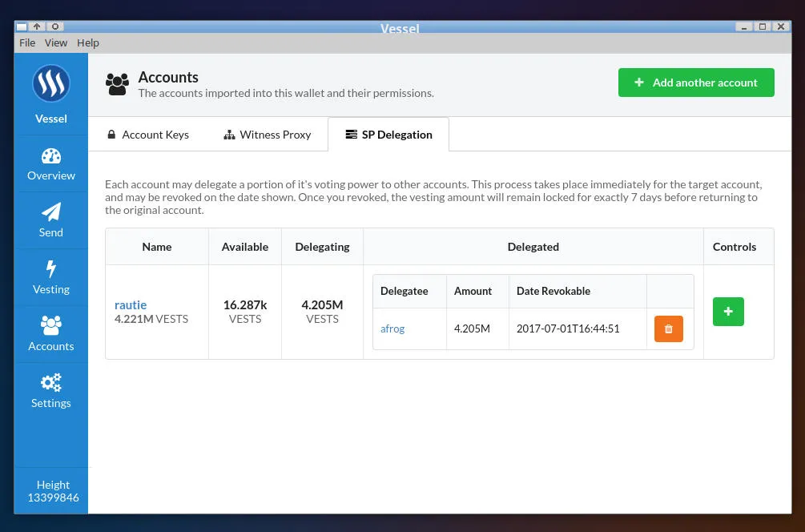Click the Accounts page heading
The height and width of the screenshot is (532, 805).
point(168,77)
